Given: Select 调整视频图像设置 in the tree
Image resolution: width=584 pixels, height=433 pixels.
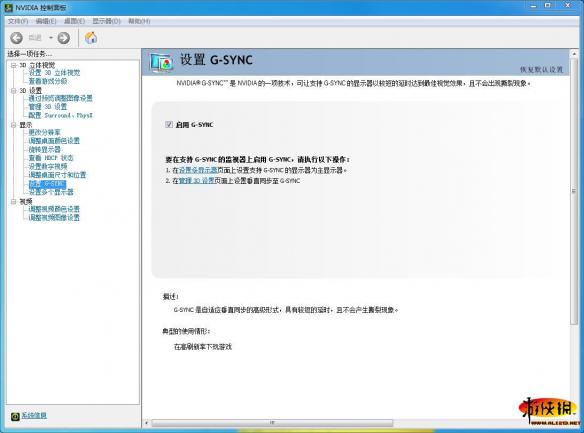Looking at the screenshot, I should 54,217.
